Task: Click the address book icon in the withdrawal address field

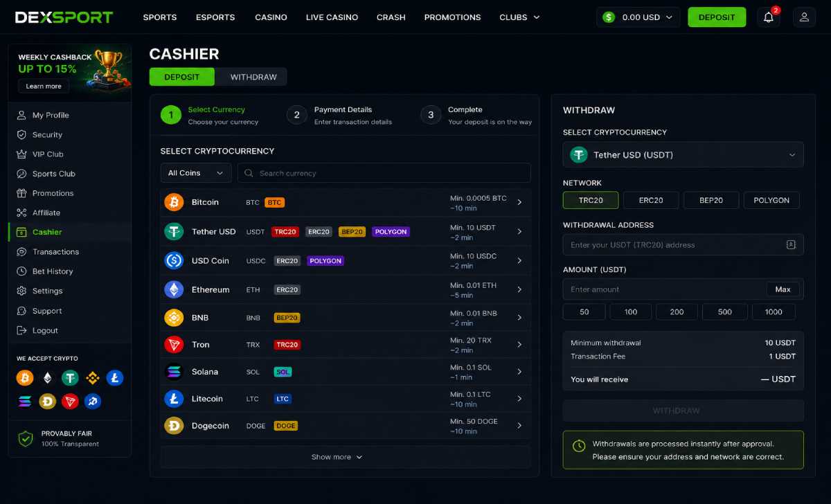Action: tap(791, 244)
